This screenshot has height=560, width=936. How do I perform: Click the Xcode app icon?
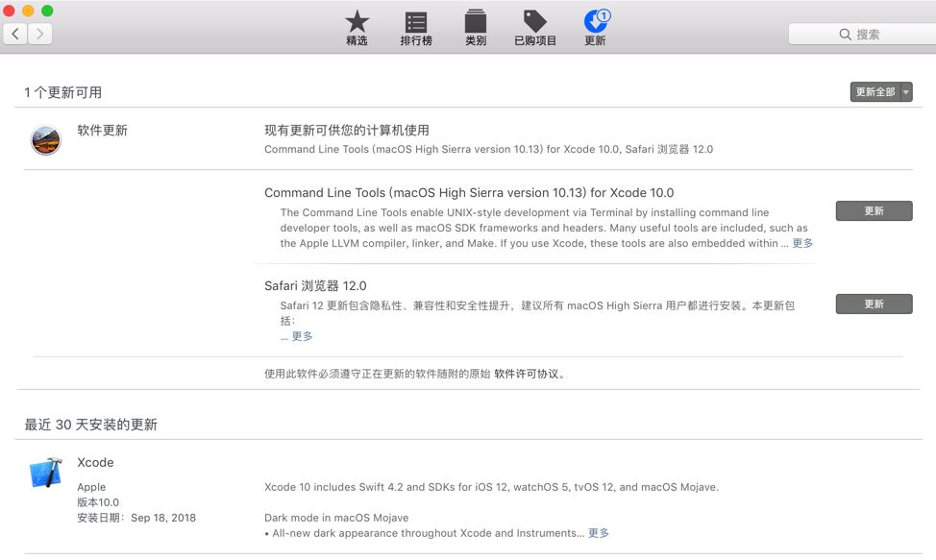coord(46,473)
